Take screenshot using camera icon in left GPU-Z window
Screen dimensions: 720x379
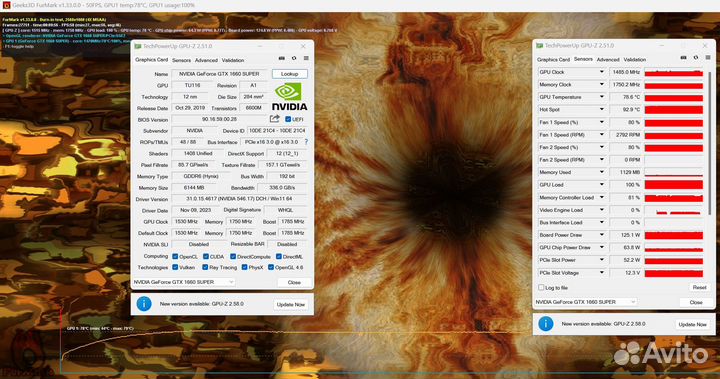(282, 58)
